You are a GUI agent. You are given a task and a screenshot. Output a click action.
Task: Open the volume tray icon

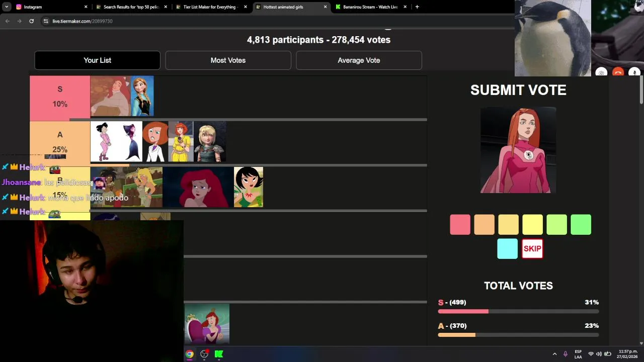[599, 354]
